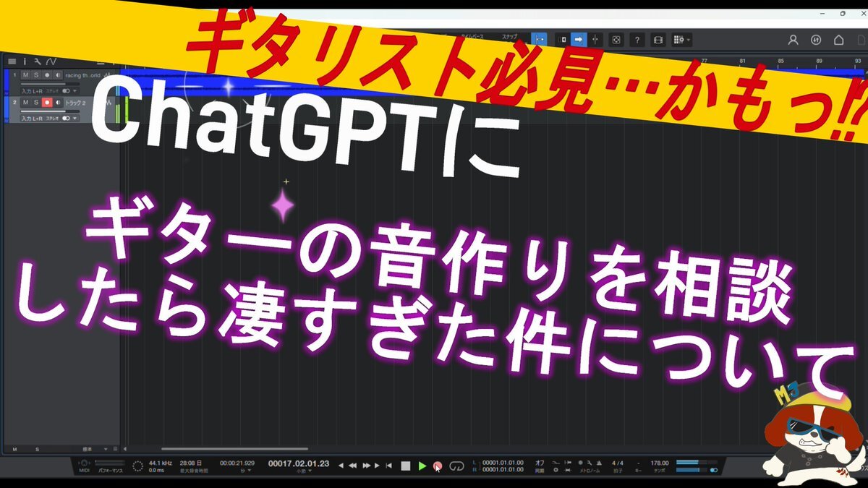Open the performance monitor meter
The image size is (868, 488).
(110, 463)
